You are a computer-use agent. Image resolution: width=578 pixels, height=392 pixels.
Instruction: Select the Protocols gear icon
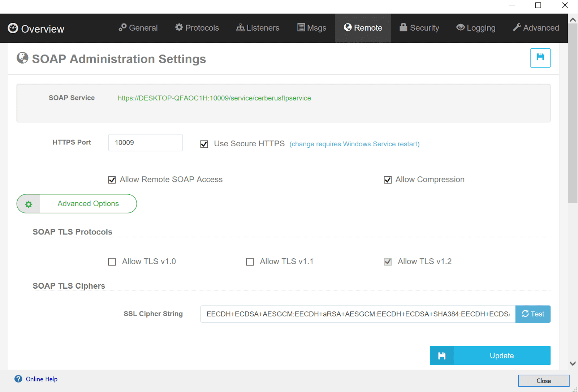(179, 27)
